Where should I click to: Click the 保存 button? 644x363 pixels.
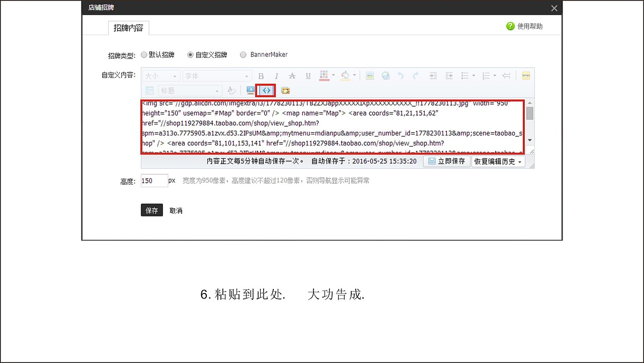[152, 210]
